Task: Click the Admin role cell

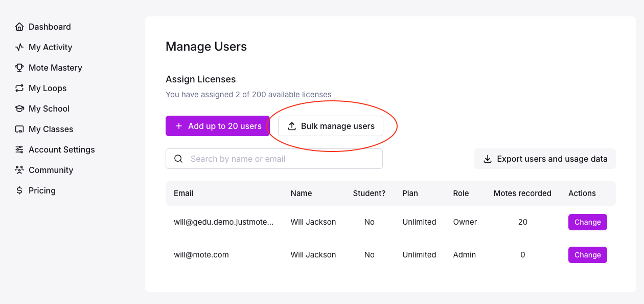Action: 465,255
